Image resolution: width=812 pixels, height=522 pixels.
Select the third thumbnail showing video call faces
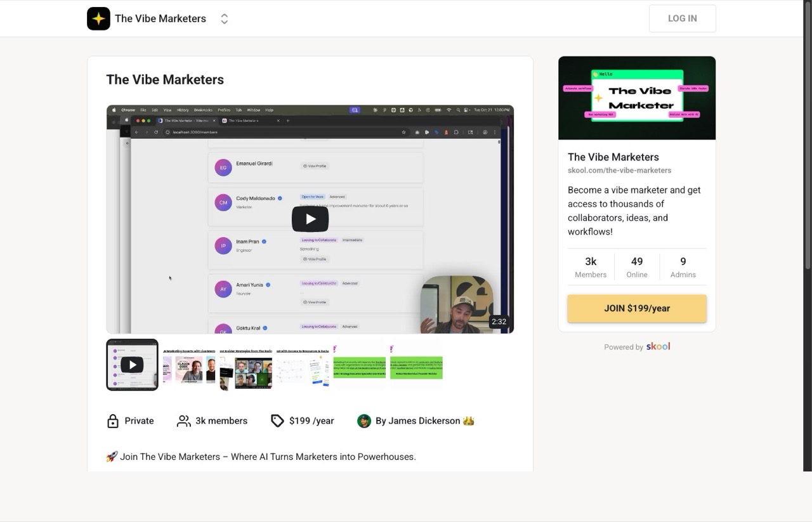pyautogui.click(x=246, y=365)
